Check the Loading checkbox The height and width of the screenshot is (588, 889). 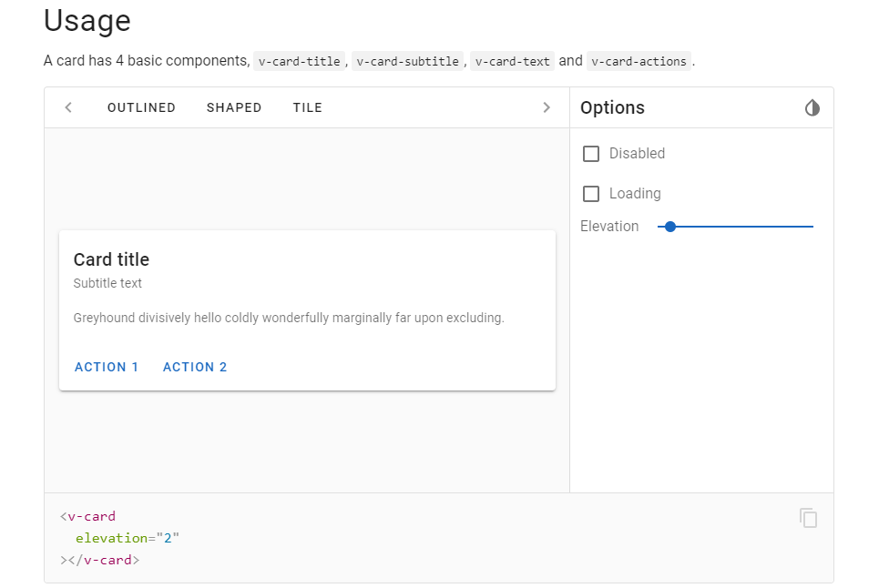click(590, 193)
